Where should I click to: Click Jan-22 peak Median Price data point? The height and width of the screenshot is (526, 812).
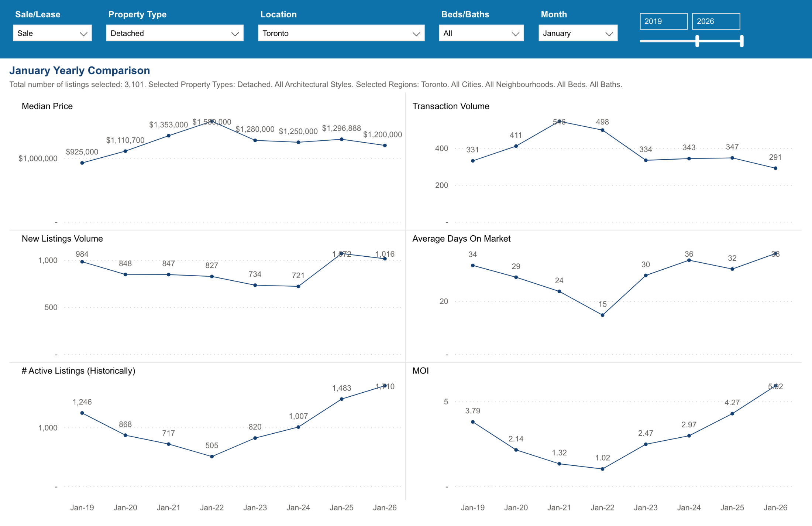(212, 121)
